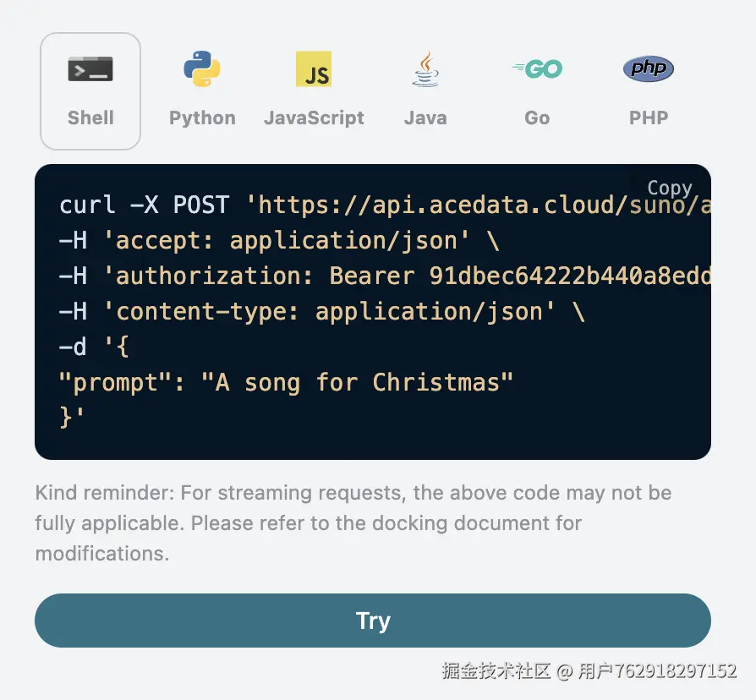Click the curl POST URL line

(x=385, y=205)
